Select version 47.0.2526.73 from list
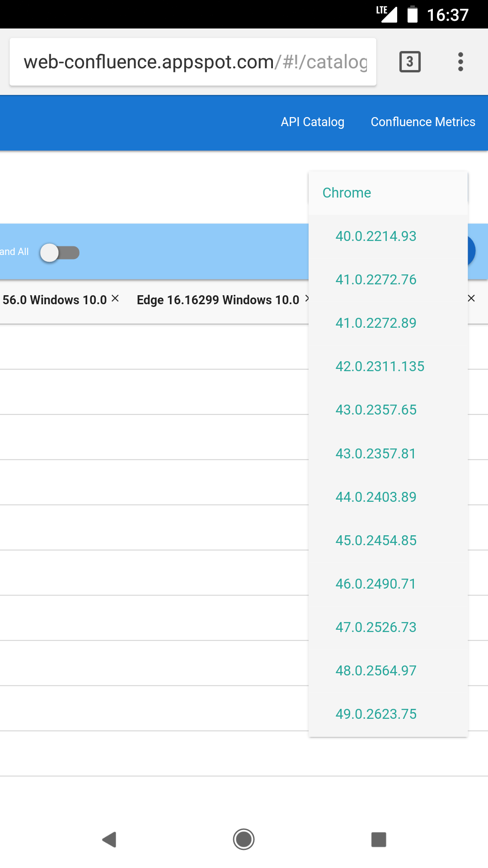Screen dimensions: 488x868 tap(388, 627)
